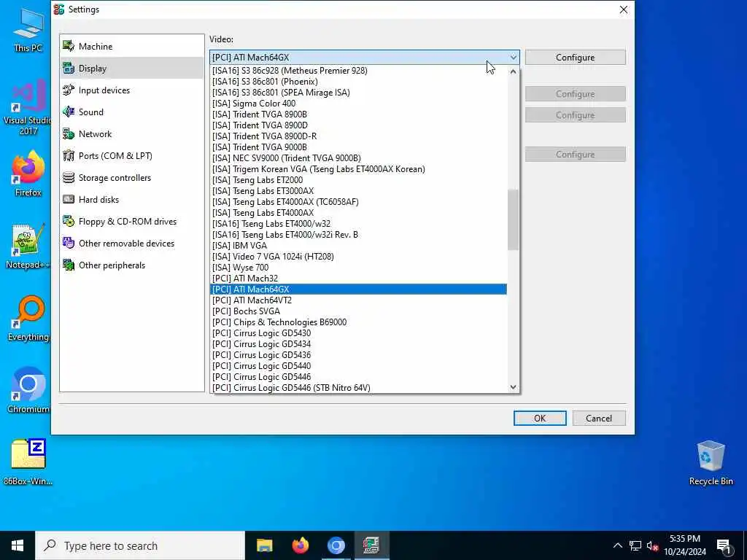Click the dropdown list scroll down arrow
Image resolution: width=747 pixels, height=560 pixels.
[x=513, y=387]
